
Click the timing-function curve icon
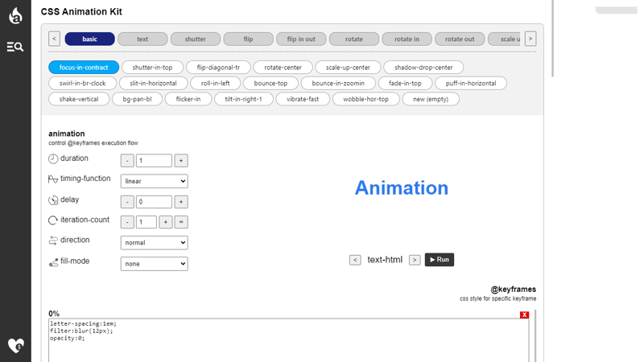[53, 179]
